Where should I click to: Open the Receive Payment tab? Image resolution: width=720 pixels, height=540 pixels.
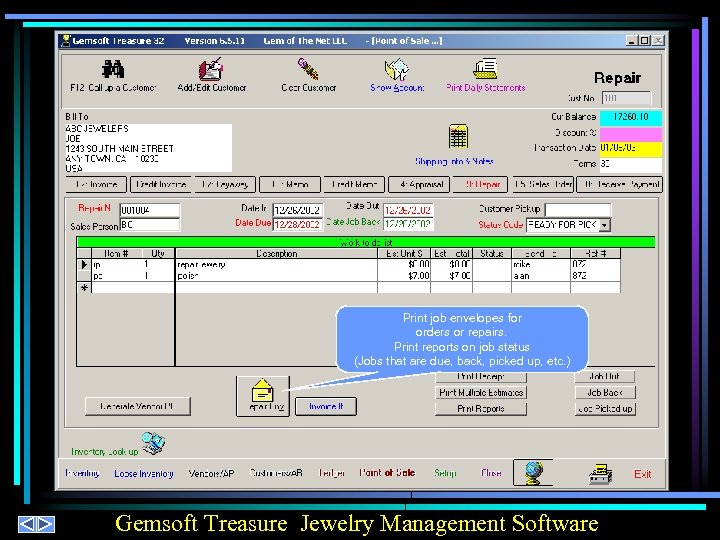619,185
